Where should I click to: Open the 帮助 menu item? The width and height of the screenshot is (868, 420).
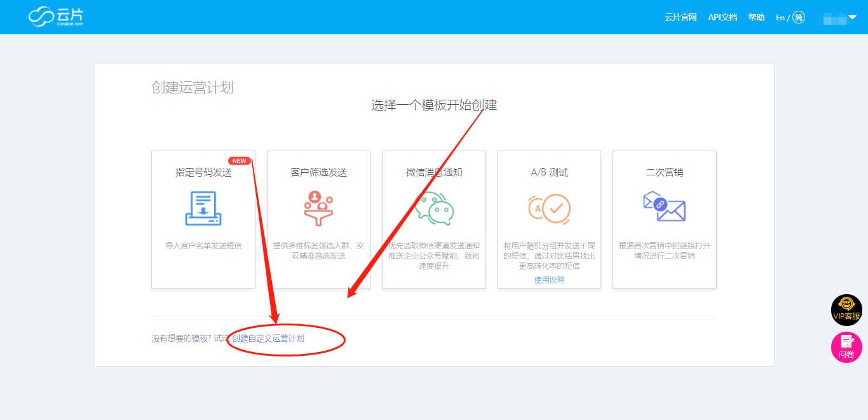(756, 17)
